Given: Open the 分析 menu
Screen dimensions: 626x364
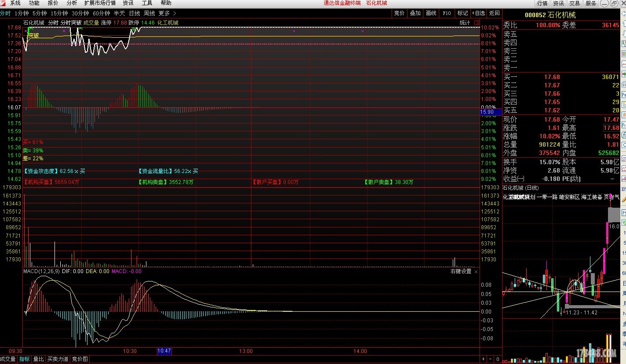Looking at the screenshot, I should tap(72, 3).
